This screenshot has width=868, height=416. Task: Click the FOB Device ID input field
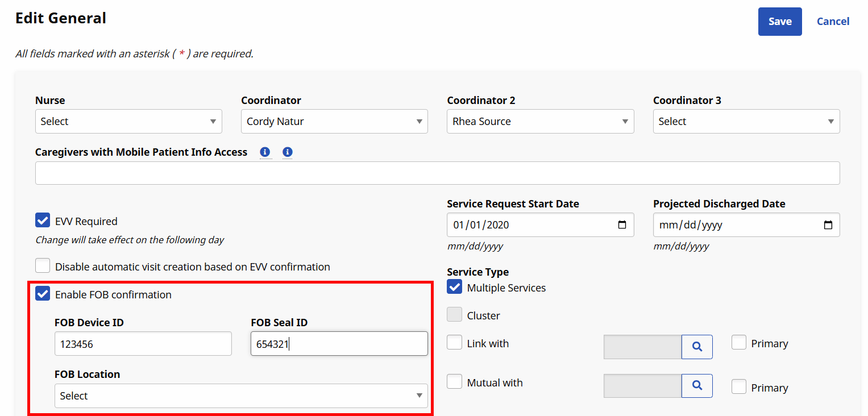(143, 343)
